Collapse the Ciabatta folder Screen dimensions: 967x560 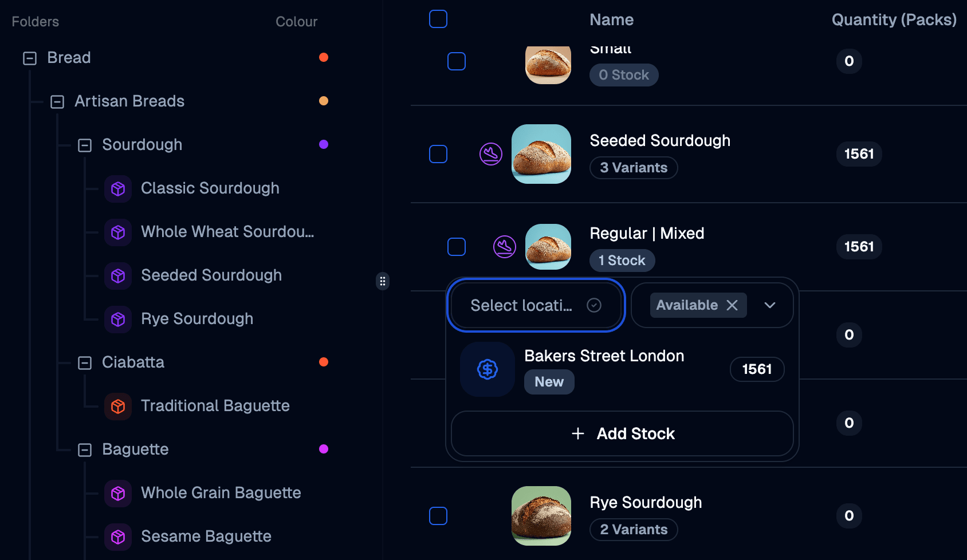(85, 362)
